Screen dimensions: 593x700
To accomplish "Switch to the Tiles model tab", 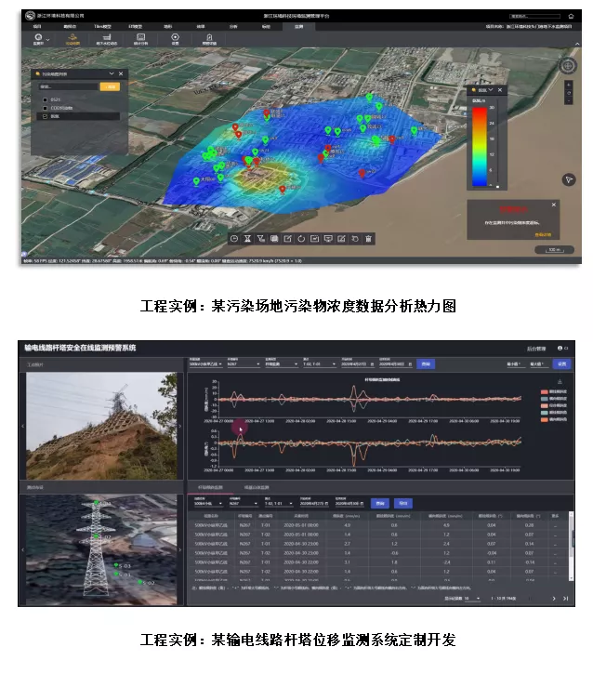I will [102, 27].
